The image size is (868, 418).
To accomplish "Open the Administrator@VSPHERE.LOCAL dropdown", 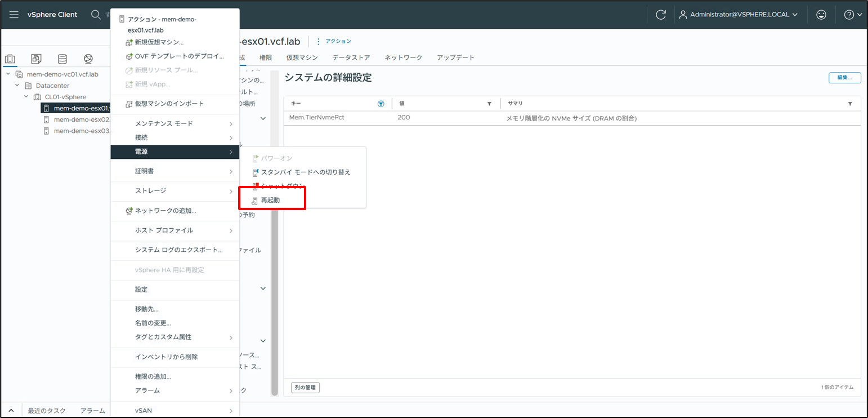I will click(x=739, y=14).
